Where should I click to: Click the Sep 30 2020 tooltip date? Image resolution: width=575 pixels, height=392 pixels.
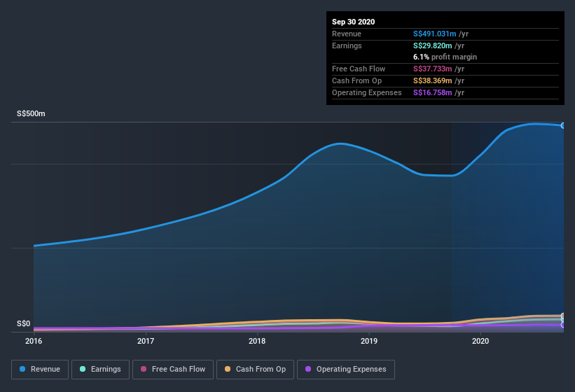point(353,22)
